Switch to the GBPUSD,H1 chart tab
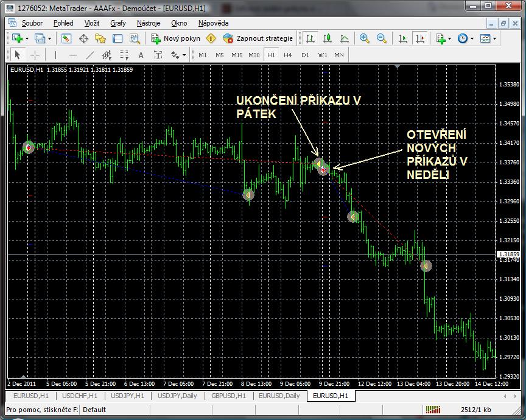Viewport: 526px width, 420px height. coord(228,396)
